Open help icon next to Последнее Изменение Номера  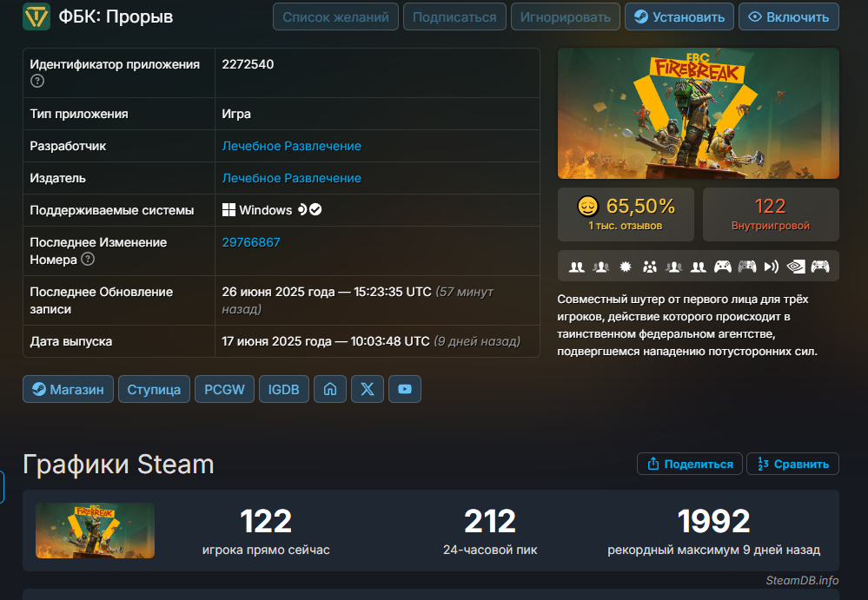tap(88, 259)
